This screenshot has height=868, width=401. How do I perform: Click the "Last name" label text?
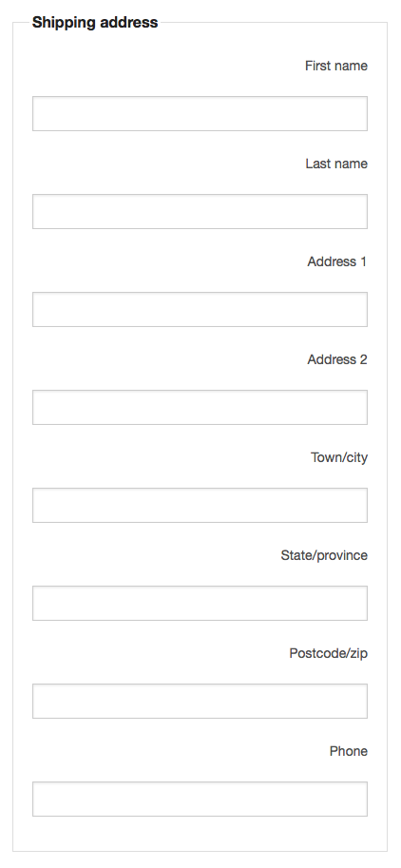(x=336, y=164)
